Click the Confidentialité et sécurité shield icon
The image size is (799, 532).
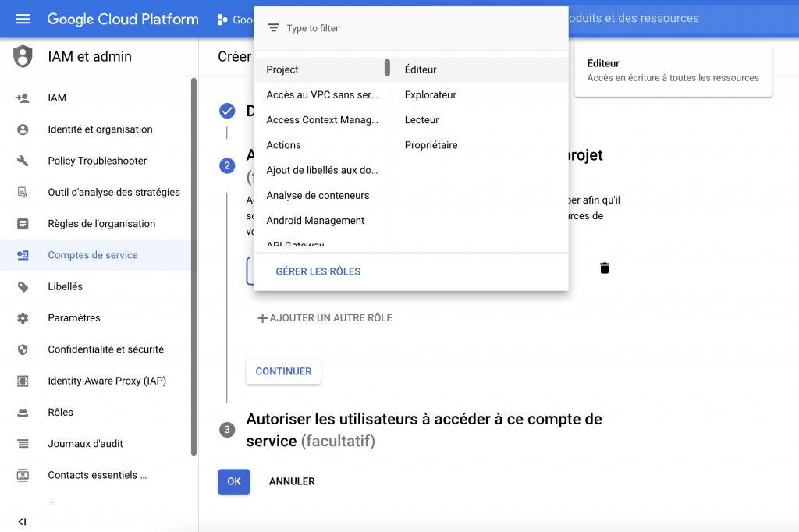coord(23,349)
